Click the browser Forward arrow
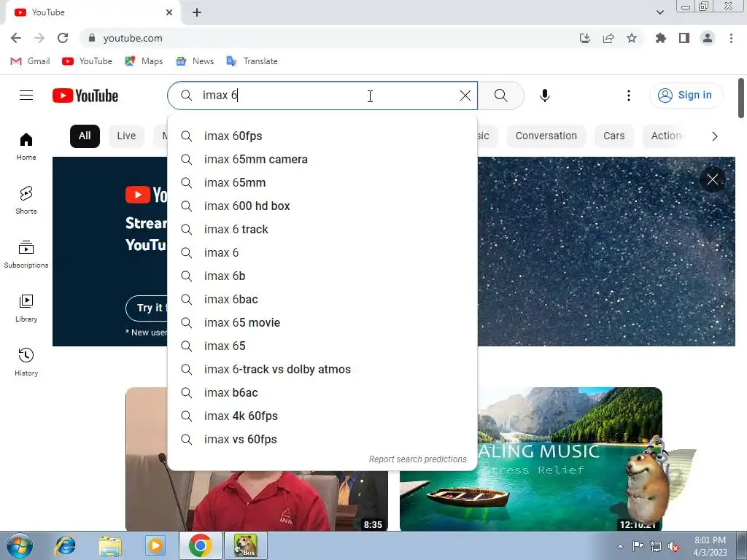The height and width of the screenshot is (560, 747). [39, 38]
